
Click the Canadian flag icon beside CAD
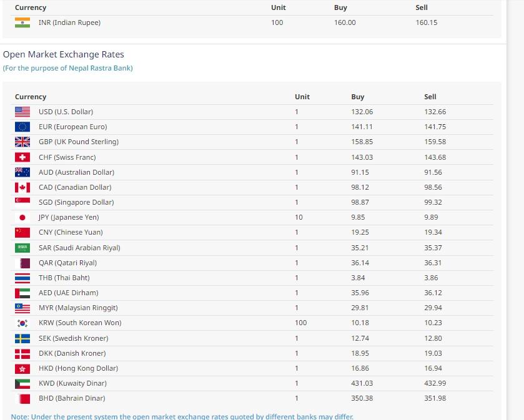click(x=22, y=187)
